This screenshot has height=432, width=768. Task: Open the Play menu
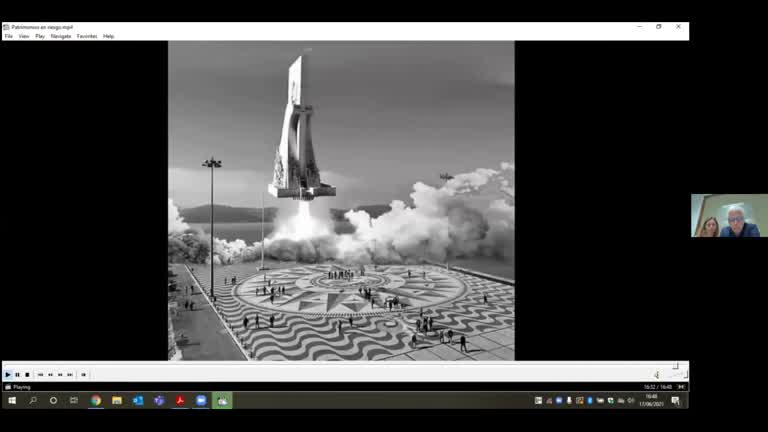click(40, 36)
